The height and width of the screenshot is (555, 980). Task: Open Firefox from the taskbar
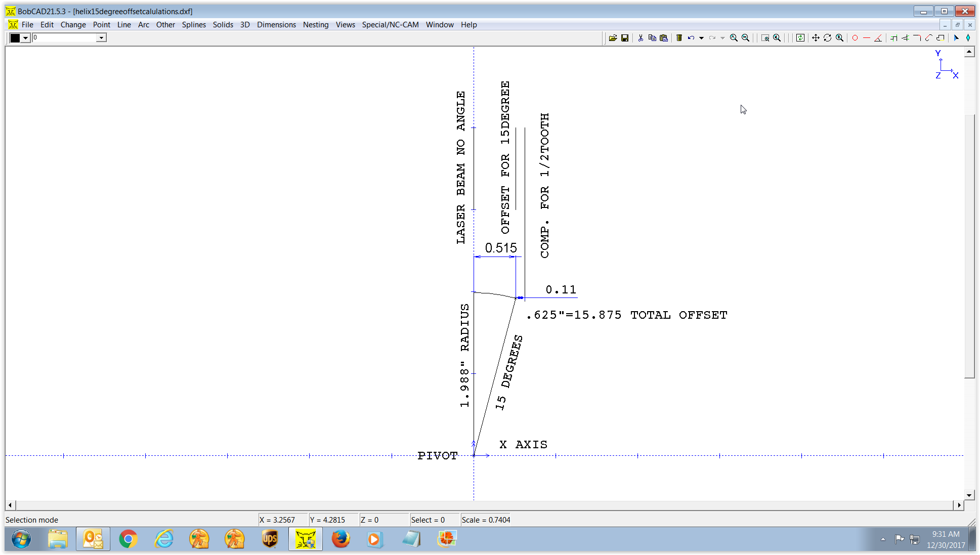click(x=340, y=539)
